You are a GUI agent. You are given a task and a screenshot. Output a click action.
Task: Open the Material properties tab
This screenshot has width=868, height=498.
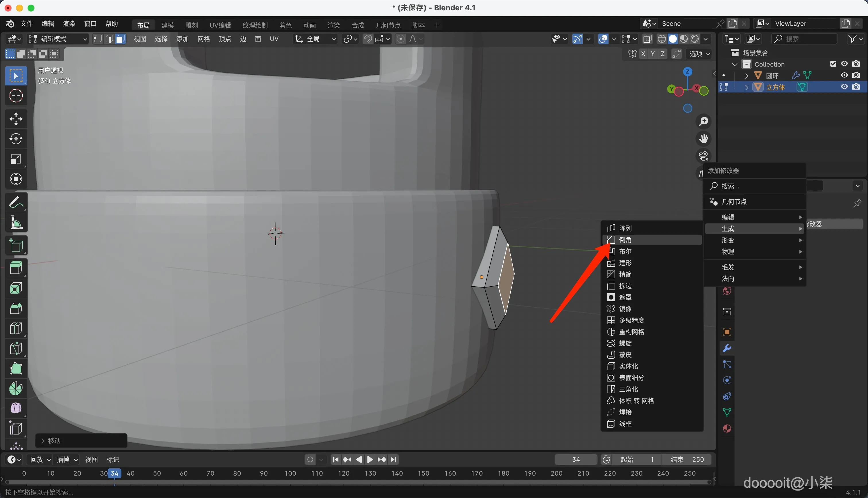tap(727, 428)
